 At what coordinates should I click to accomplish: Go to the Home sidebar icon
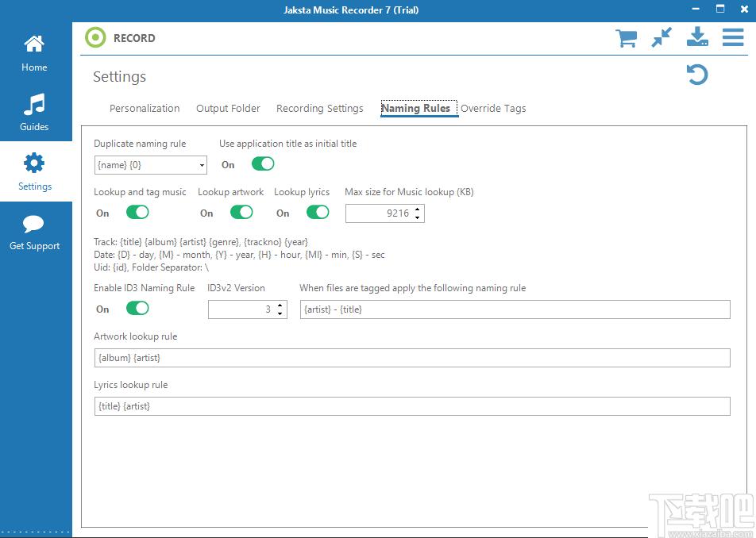34,44
